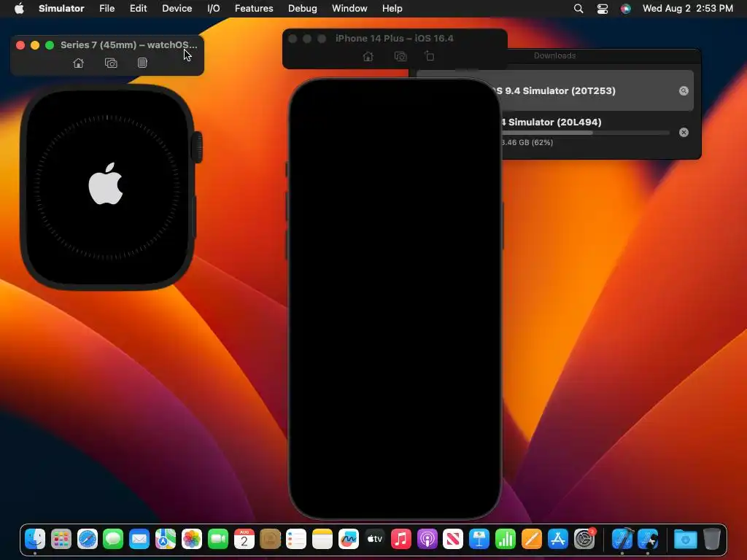Open Calendar from the Dock

pyautogui.click(x=244, y=539)
